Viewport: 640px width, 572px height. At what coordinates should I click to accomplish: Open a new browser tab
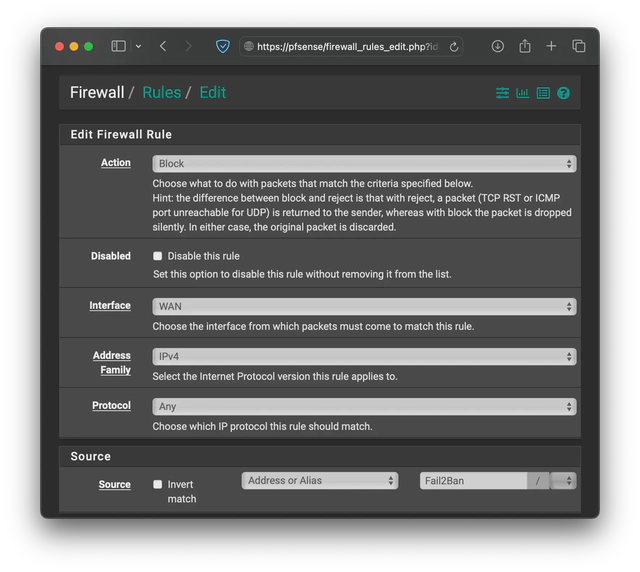click(551, 46)
